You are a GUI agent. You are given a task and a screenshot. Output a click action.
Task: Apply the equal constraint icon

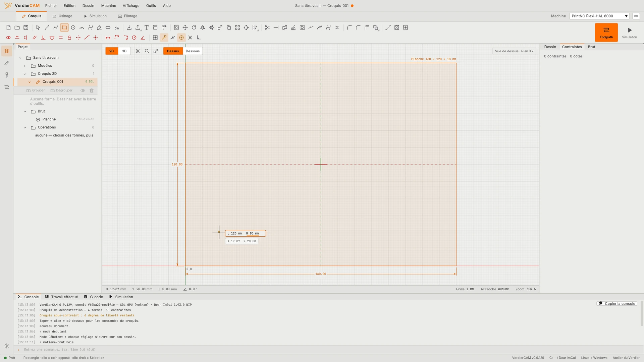61,38
